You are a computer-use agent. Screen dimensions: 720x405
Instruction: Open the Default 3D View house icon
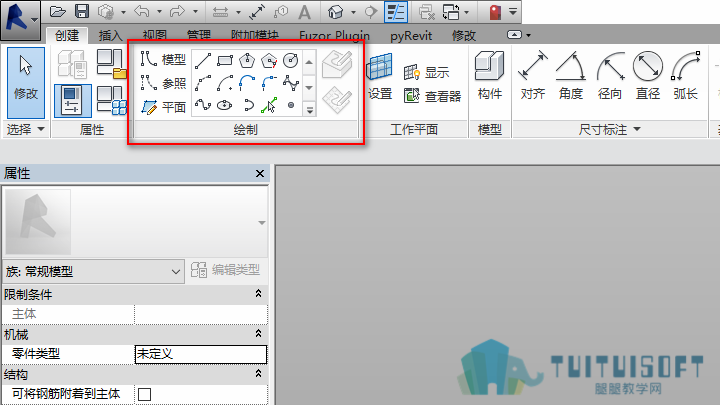click(x=336, y=12)
